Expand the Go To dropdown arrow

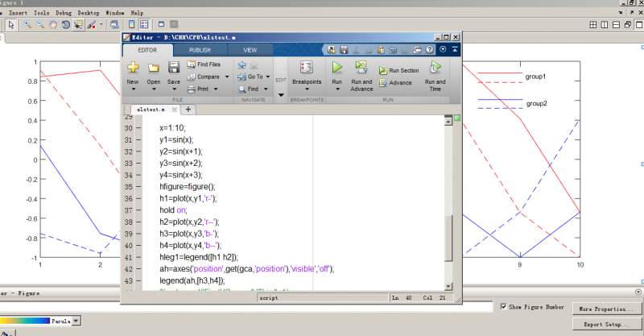[268, 77]
